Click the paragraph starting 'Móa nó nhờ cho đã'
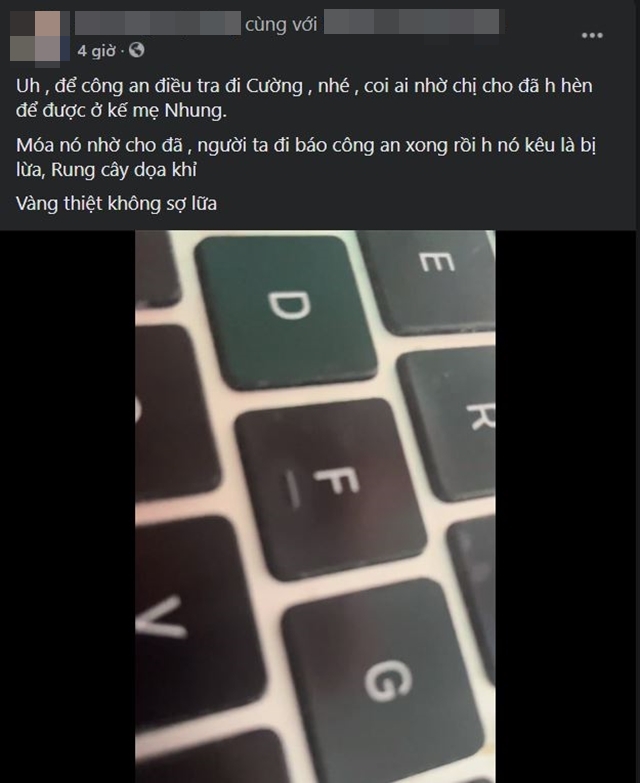Image resolution: width=640 pixels, height=783 pixels. click(x=306, y=157)
